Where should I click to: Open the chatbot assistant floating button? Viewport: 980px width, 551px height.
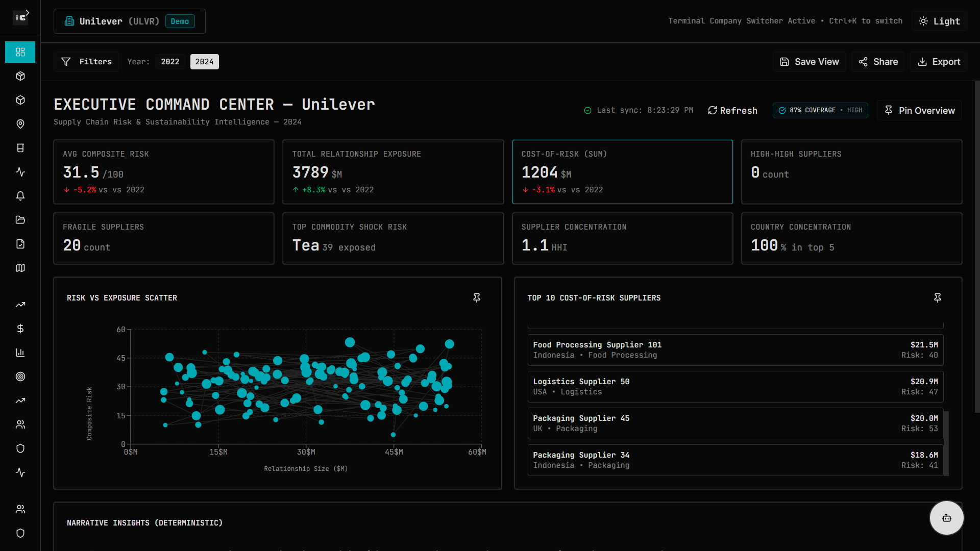tap(946, 518)
